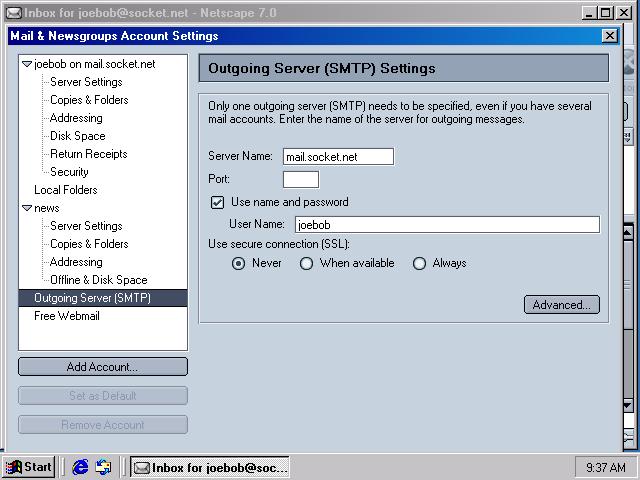Viewport: 640px width, 480px height.
Task: Select Addressing under news account
Action: click(x=76, y=262)
